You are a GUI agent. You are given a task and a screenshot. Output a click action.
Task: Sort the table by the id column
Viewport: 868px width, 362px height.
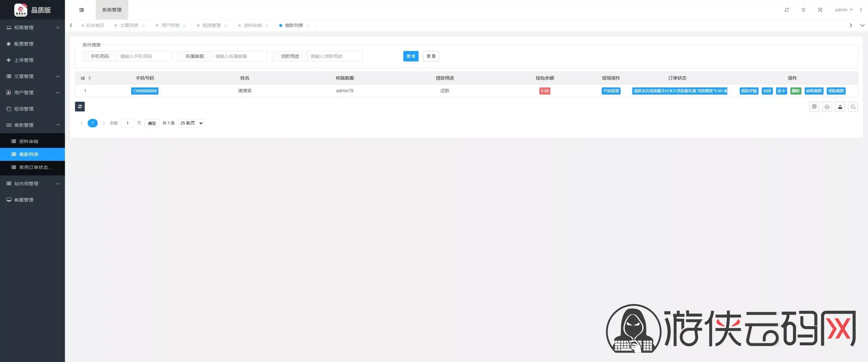tap(90, 78)
